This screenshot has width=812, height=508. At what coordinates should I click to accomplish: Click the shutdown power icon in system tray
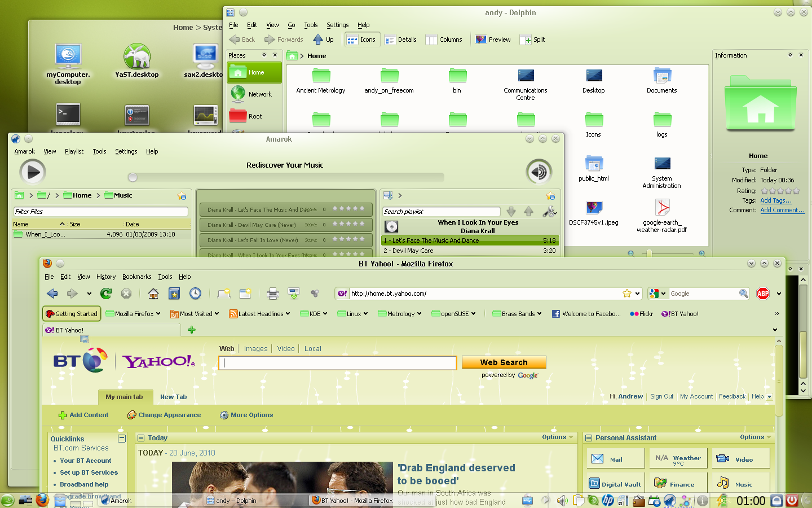(792, 500)
